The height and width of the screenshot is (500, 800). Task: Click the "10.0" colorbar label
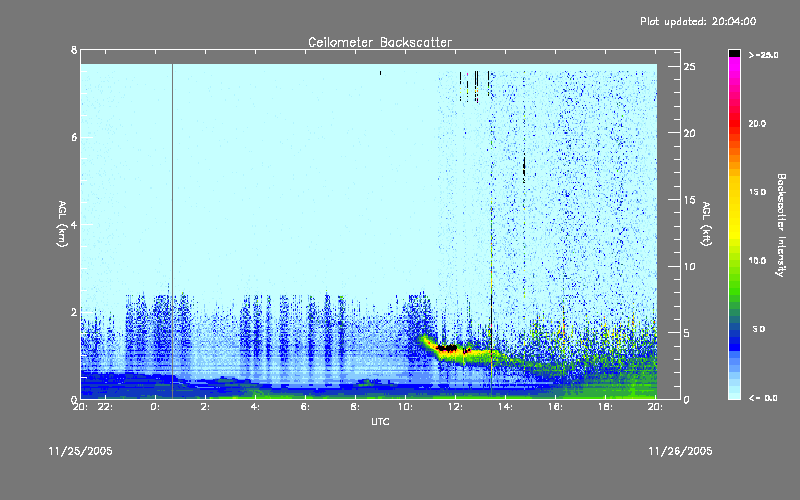click(757, 261)
